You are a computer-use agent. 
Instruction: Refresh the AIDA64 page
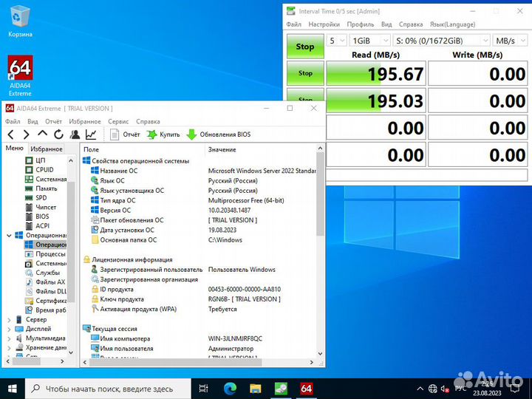(58, 134)
